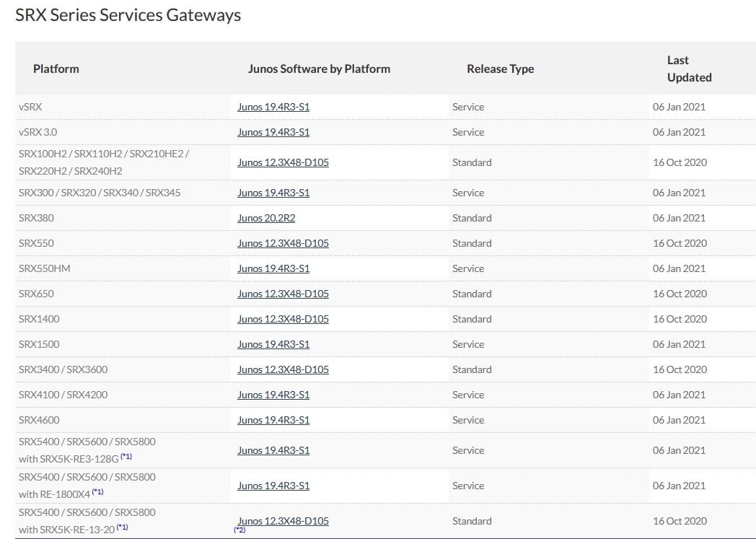Open Junos 19.4R3-S1 link for vSRX 3.0
Image resolution: width=756 pixels, height=539 pixels.
tap(273, 132)
